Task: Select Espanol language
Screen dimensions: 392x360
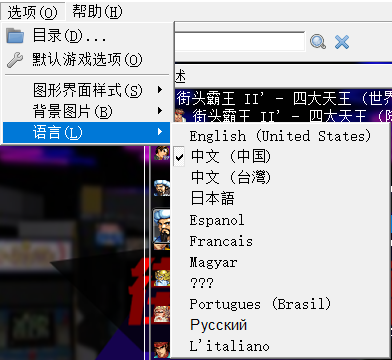Action: [x=280, y=220]
